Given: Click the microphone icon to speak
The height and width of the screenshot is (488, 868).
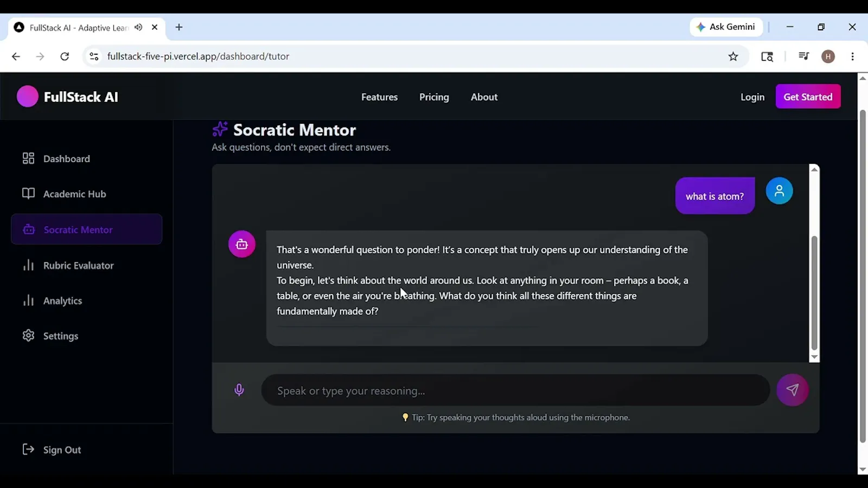Looking at the screenshot, I should (239, 390).
